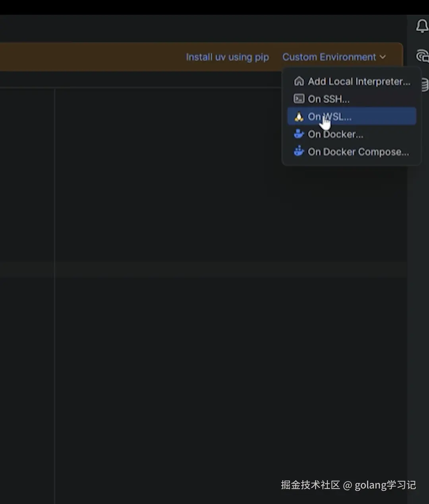Open the AI Assistant chat tool window icon
429x504 pixels.
point(422,56)
